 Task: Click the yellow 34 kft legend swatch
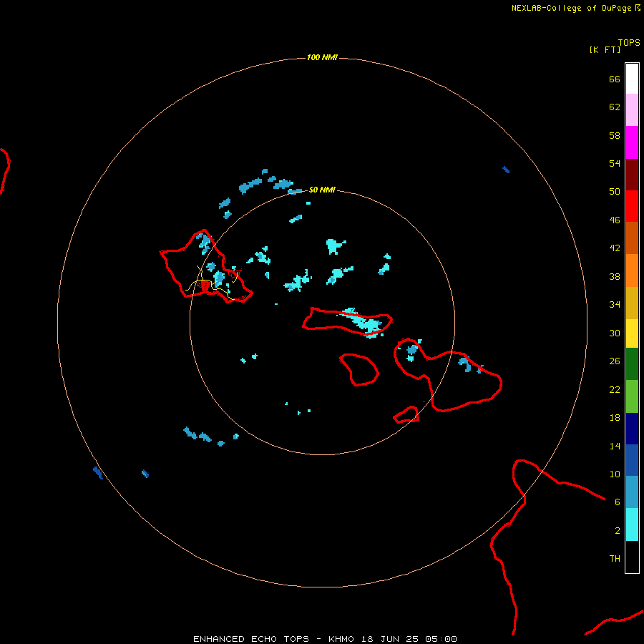tap(632, 333)
